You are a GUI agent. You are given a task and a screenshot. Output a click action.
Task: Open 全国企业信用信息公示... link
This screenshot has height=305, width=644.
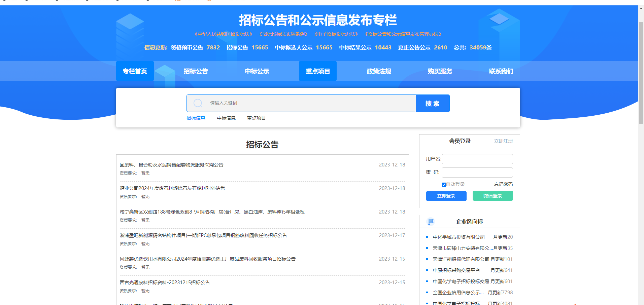(458, 293)
